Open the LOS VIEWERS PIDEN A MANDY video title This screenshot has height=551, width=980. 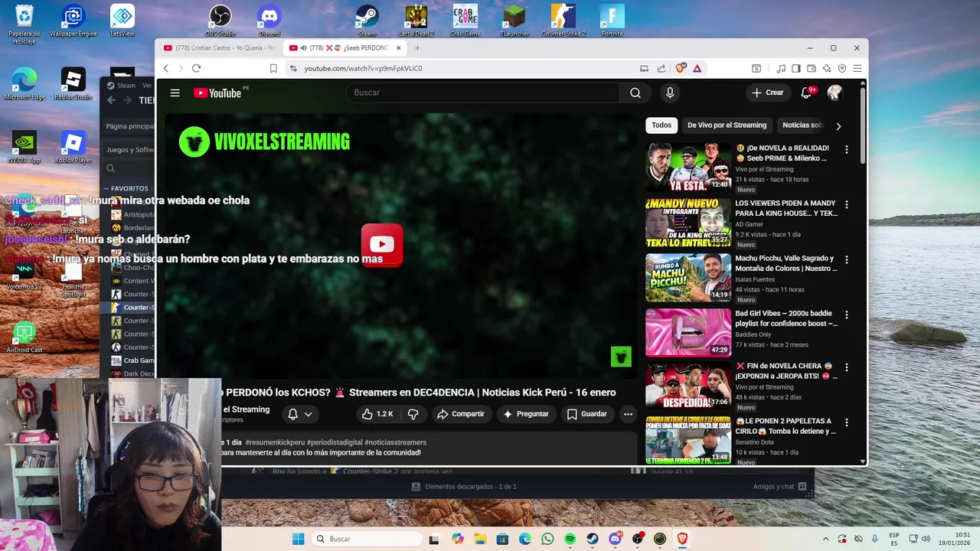click(786, 208)
